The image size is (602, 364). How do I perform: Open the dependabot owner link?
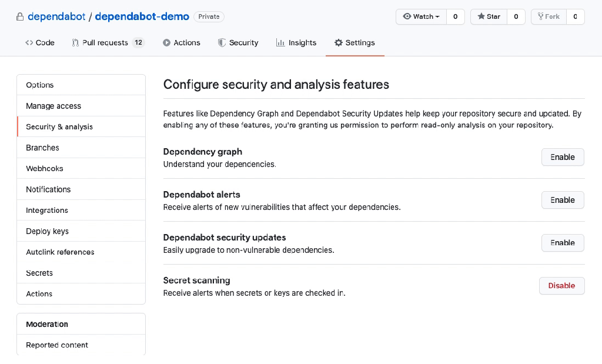click(56, 16)
